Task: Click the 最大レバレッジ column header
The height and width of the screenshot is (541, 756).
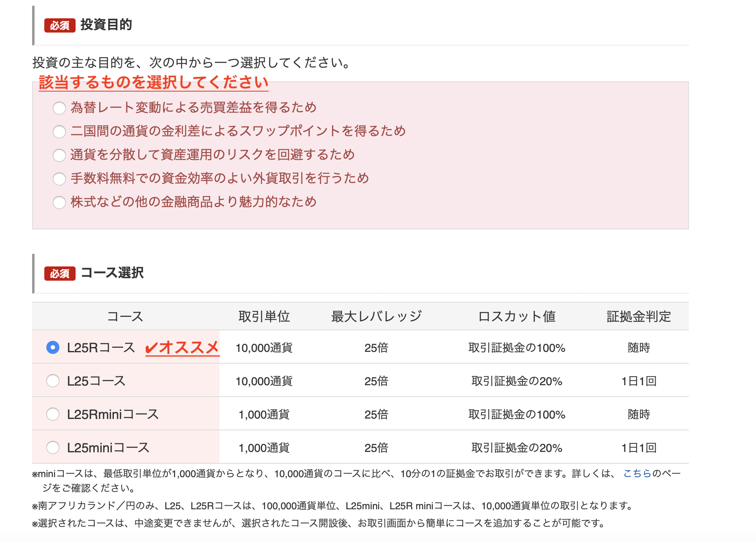Action: tap(376, 316)
